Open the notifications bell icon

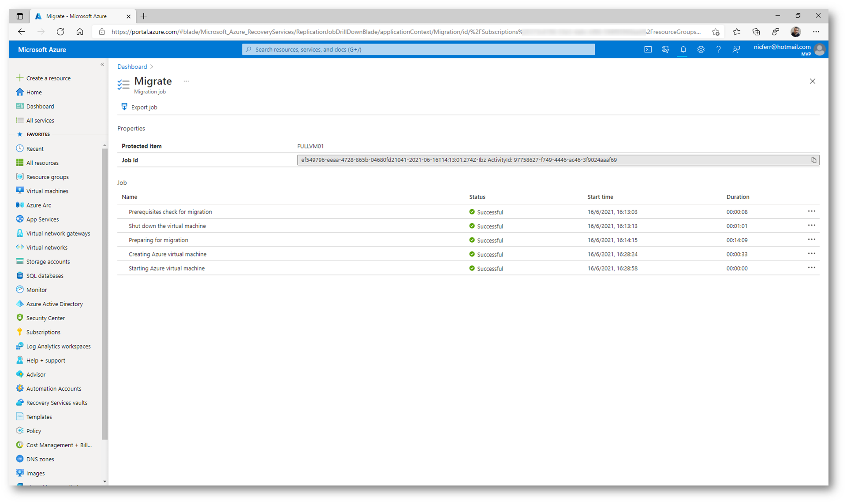point(683,49)
